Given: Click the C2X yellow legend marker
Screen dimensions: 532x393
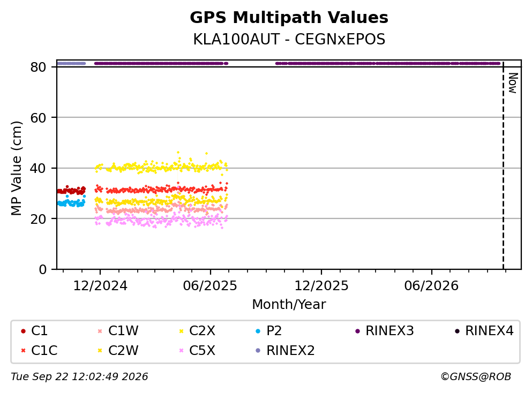Looking at the screenshot, I should [181, 331].
